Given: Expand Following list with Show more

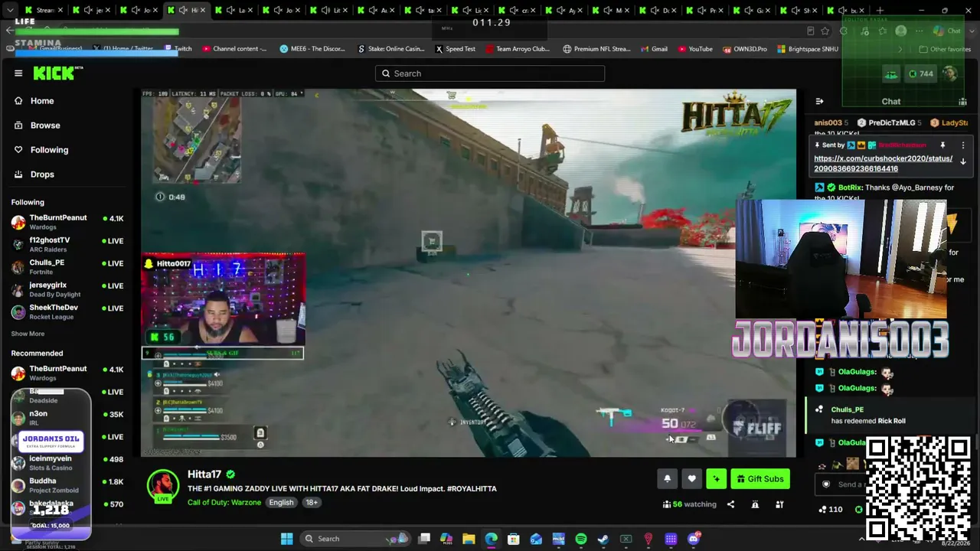Looking at the screenshot, I should (28, 334).
